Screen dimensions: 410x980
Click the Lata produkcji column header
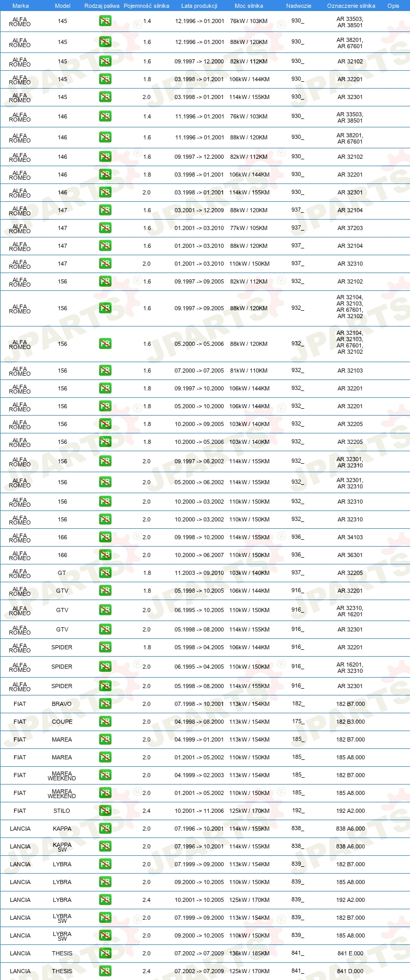(x=199, y=6)
